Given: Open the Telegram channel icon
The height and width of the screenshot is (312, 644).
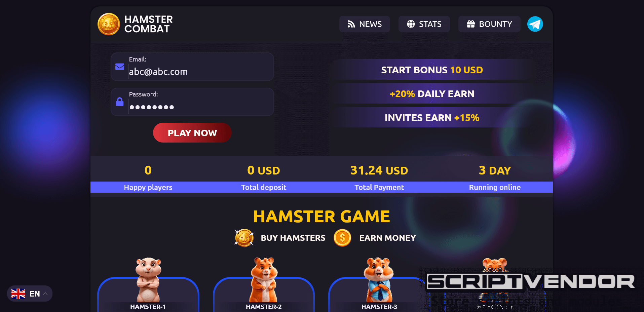Looking at the screenshot, I should tap(535, 24).
